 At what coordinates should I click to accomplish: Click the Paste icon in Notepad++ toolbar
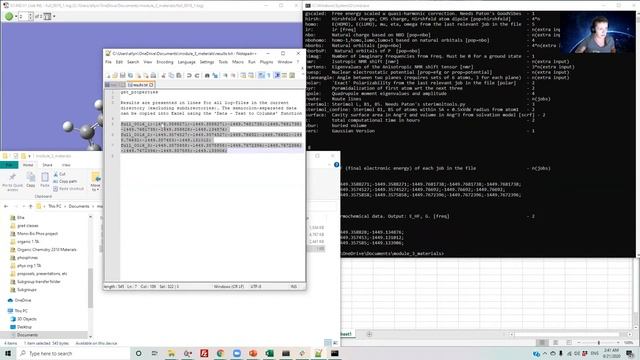pyautogui.click(x=179, y=76)
